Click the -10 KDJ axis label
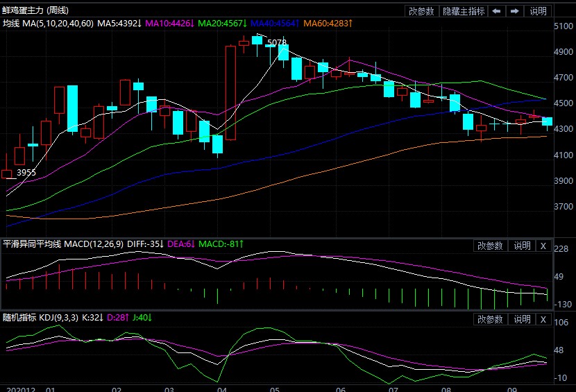The image size is (576, 392). coord(561,377)
